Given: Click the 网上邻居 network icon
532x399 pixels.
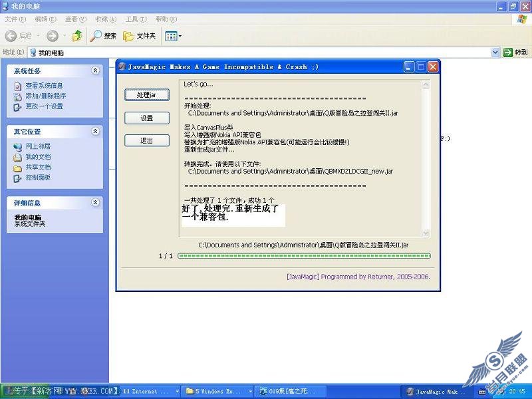Looking at the screenshot, I should tap(18, 147).
